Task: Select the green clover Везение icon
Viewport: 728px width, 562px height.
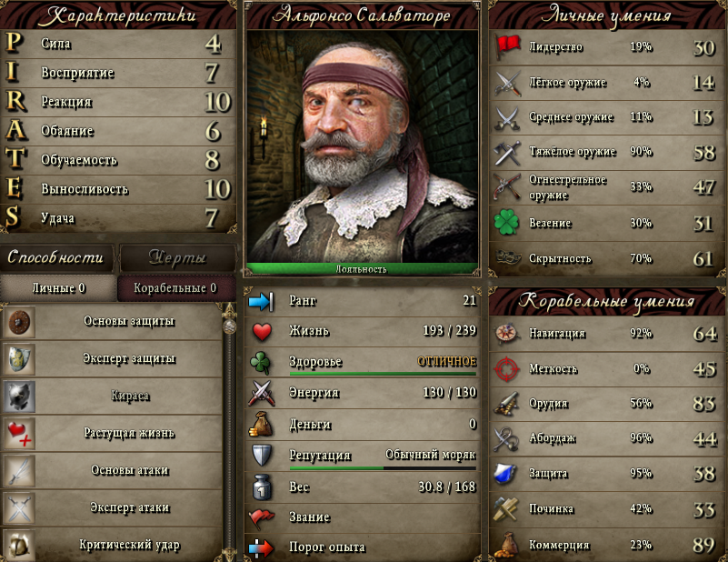Action: coord(506,223)
